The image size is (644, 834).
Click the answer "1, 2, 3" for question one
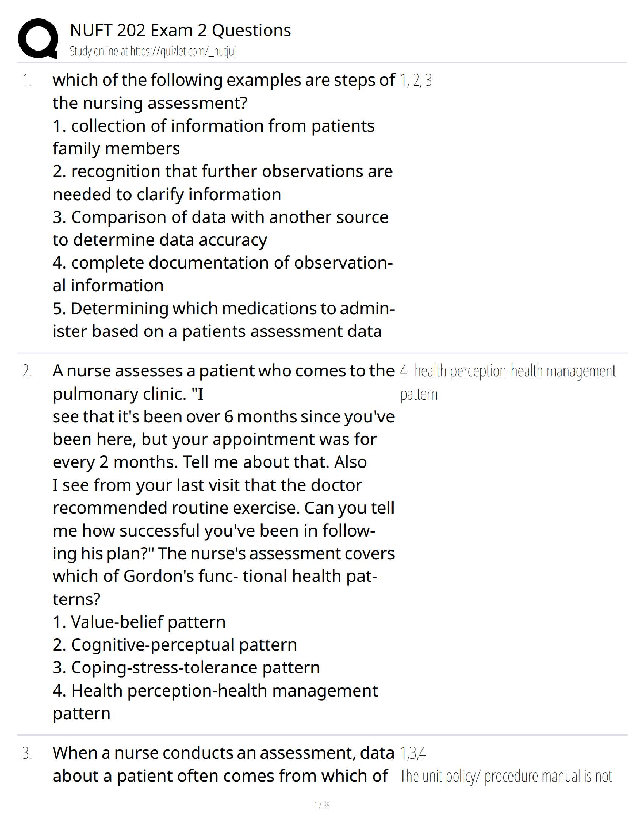coord(416,81)
